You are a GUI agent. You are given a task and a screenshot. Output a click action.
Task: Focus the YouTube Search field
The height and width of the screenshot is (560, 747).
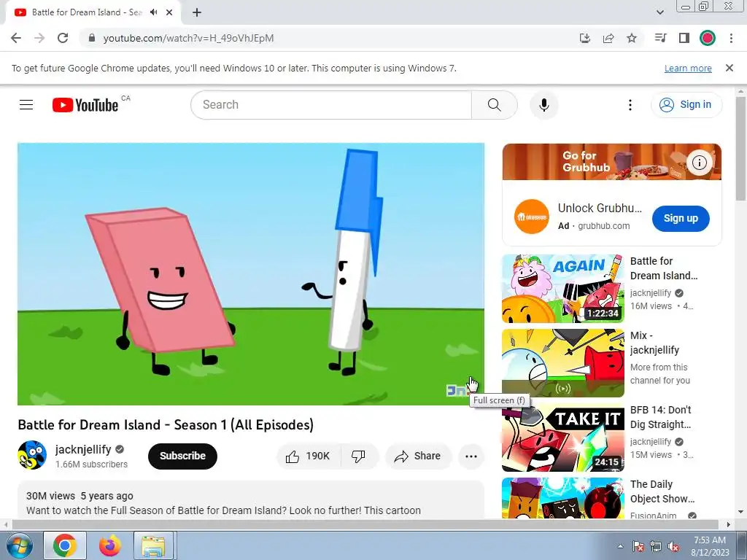[x=331, y=105]
